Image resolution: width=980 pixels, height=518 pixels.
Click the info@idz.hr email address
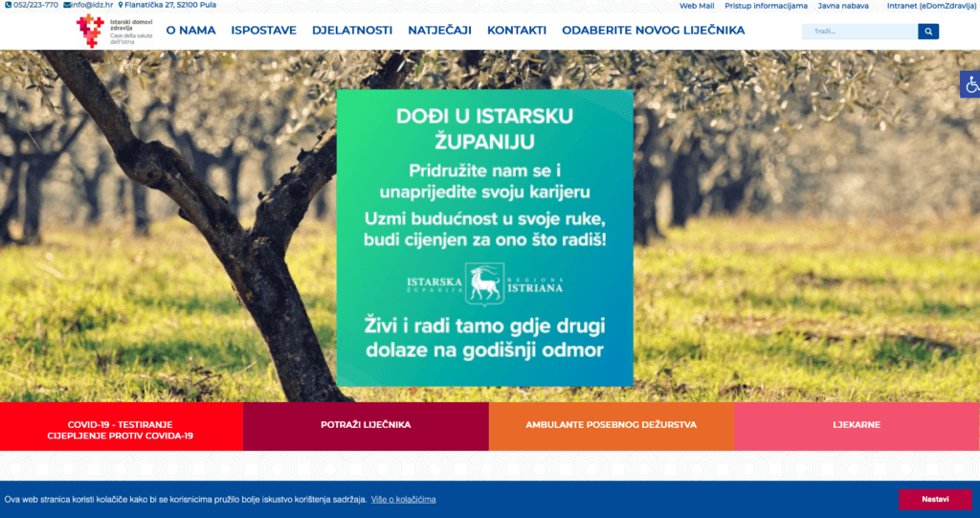click(92, 5)
